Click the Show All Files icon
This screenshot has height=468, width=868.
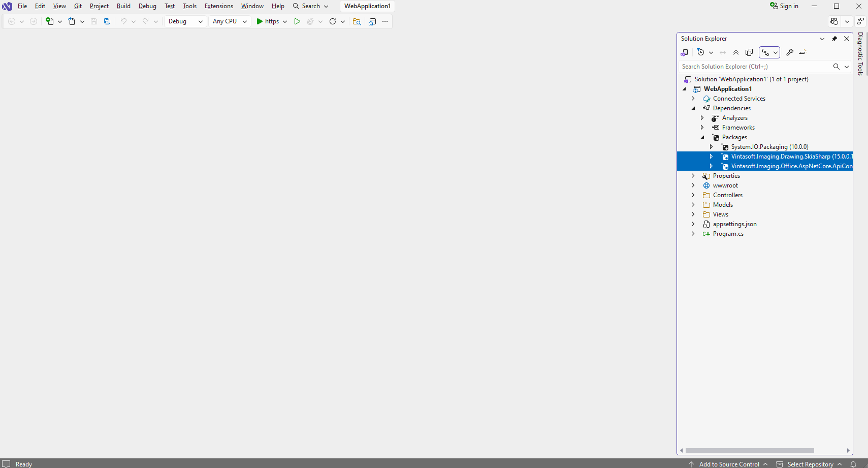point(749,52)
